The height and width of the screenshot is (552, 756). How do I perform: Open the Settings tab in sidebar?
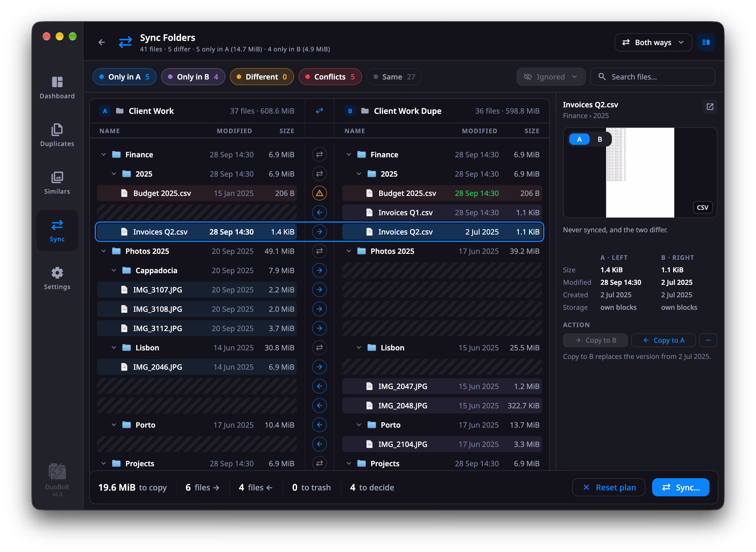pos(57,278)
